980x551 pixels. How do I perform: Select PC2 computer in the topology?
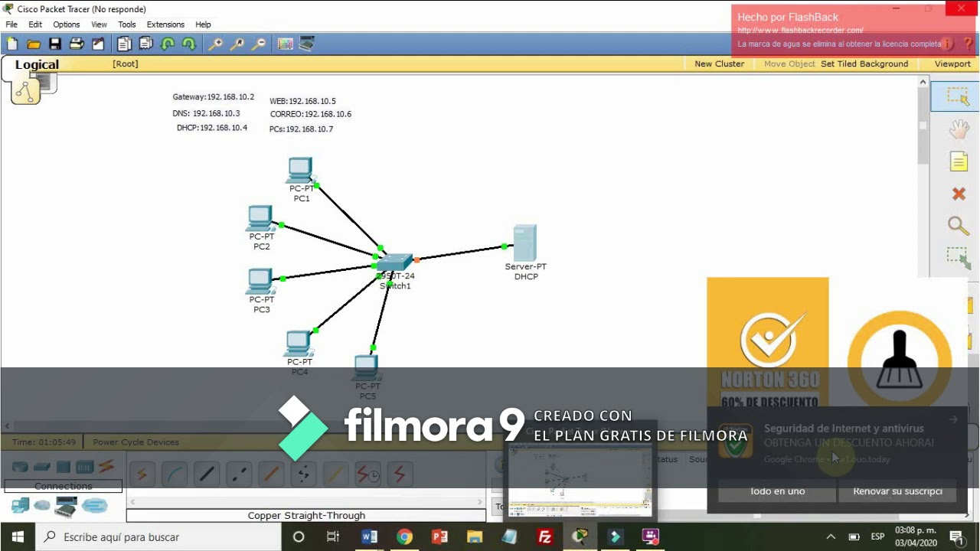(x=261, y=220)
